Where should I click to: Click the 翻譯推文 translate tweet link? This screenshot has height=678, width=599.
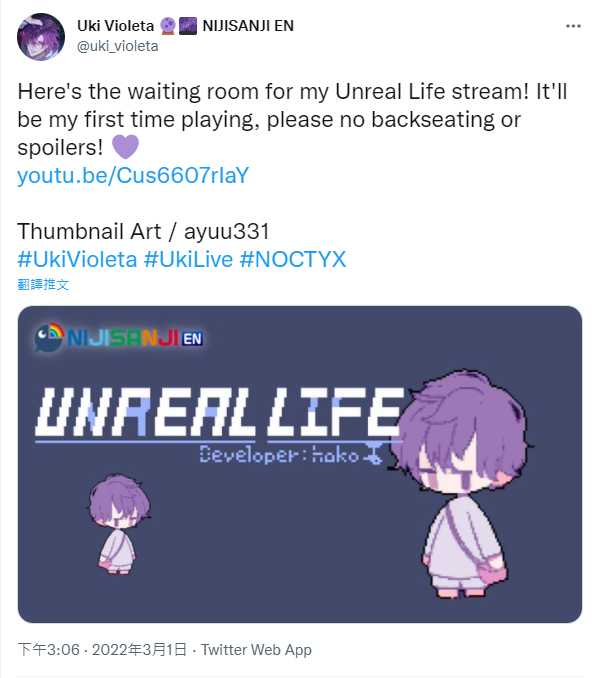(43, 285)
